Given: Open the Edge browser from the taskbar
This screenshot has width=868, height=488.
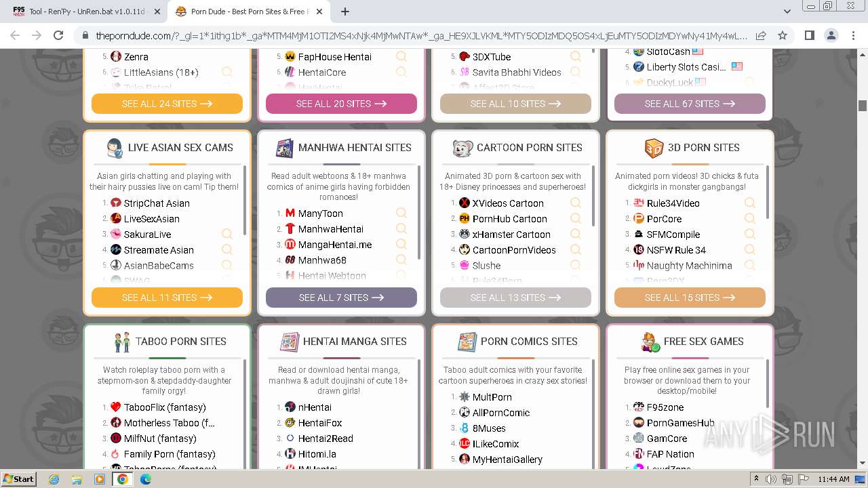Looking at the screenshot, I should click(x=145, y=479).
